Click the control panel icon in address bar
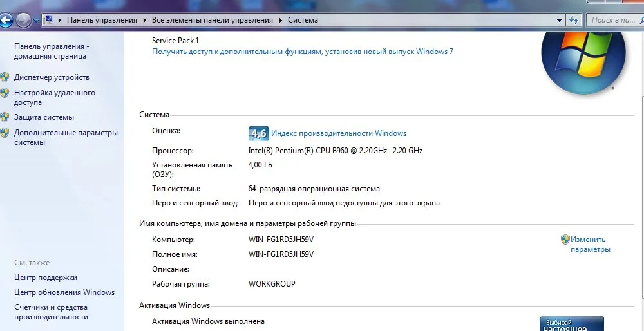This screenshot has height=331, width=644. pos(49,20)
